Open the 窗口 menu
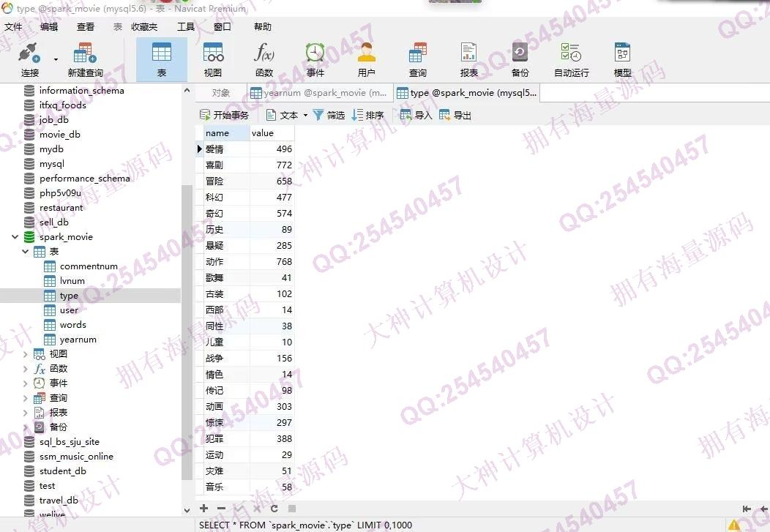Viewport: 770px width, 532px height. tap(222, 26)
